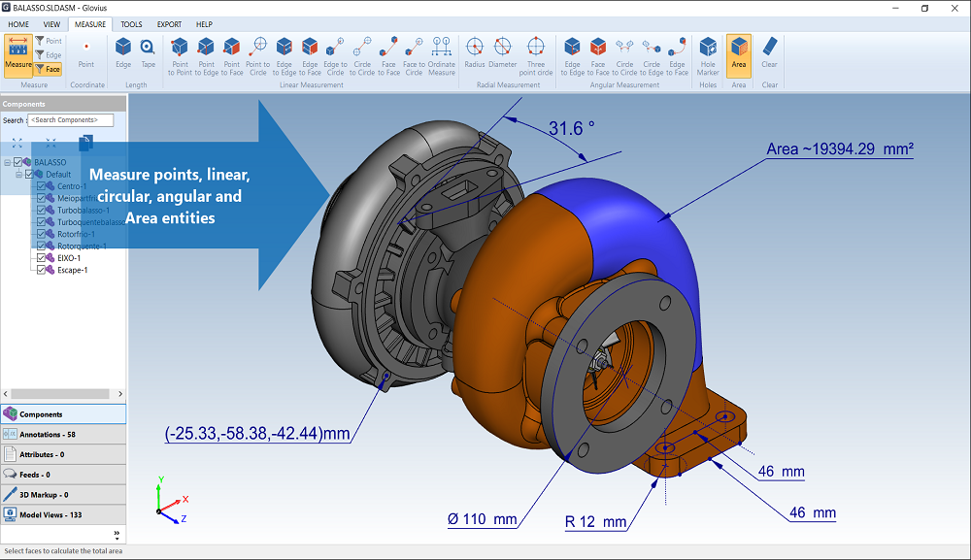Image resolution: width=971 pixels, height=560 pixels.
Task: Select the EIXO-1 tree item
Action: pyautogui.click(x=69, y=258)
